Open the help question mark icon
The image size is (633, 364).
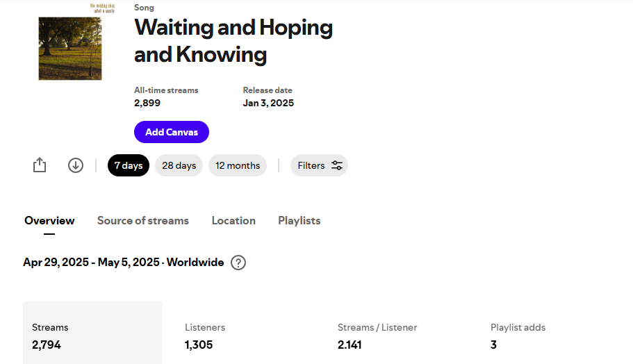238,263
